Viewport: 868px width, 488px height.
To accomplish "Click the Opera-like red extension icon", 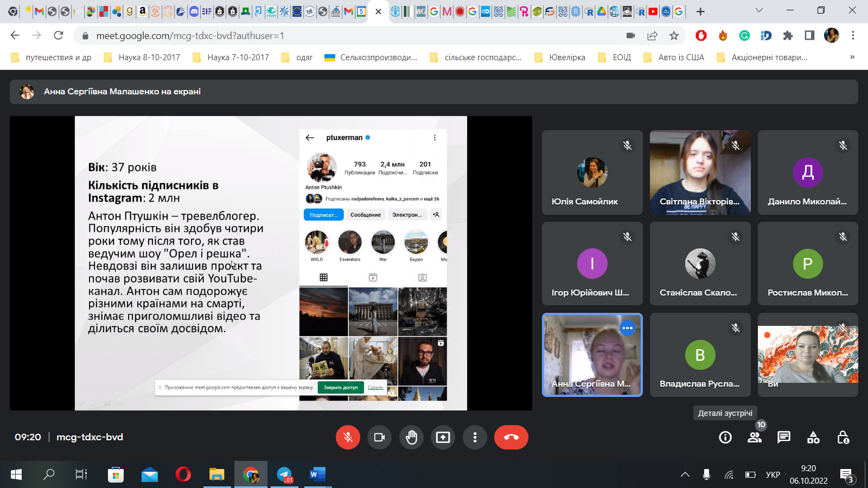I will 701,35.
